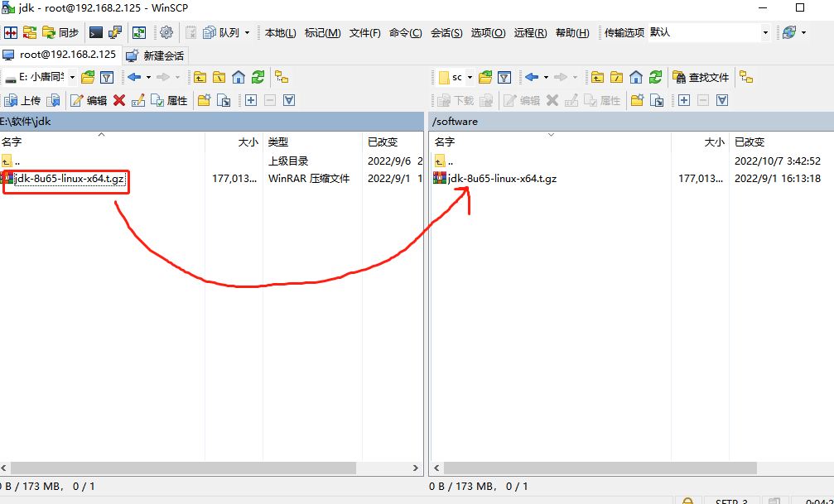Image resolution: width=834 pixels, height=504 pixels.
Task: Click remote panel Home directory icon
Action: (x=636, y=78)
